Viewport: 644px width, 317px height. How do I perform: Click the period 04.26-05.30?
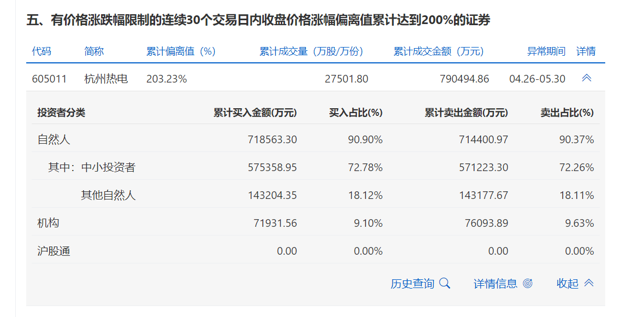coord(537,79)
